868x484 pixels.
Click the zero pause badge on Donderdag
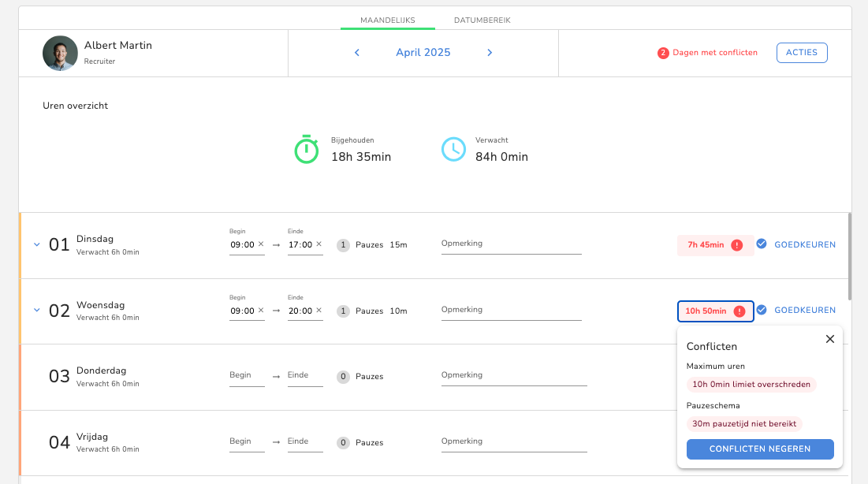pyautogui.click(x=343, y=377)
